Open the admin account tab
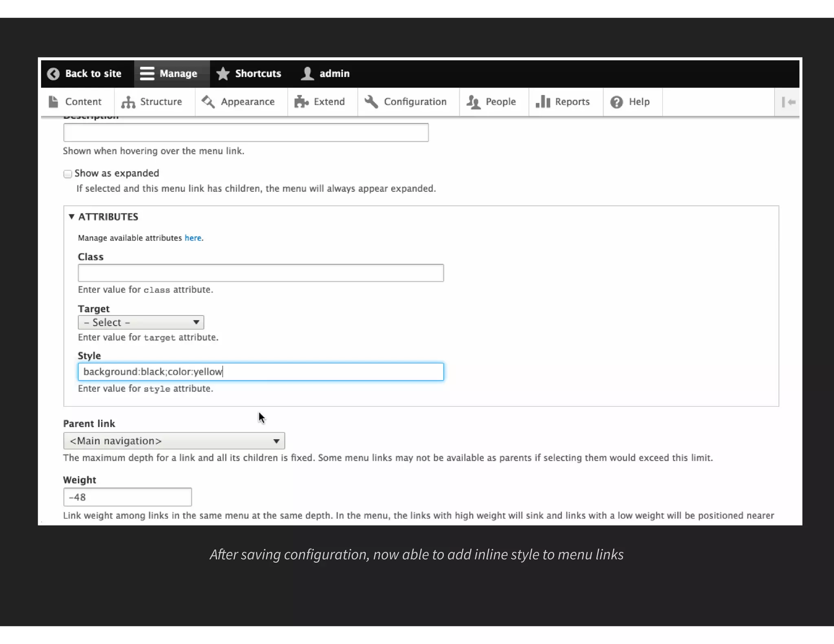Screen dimensions: 834x644 pos(325,74)
